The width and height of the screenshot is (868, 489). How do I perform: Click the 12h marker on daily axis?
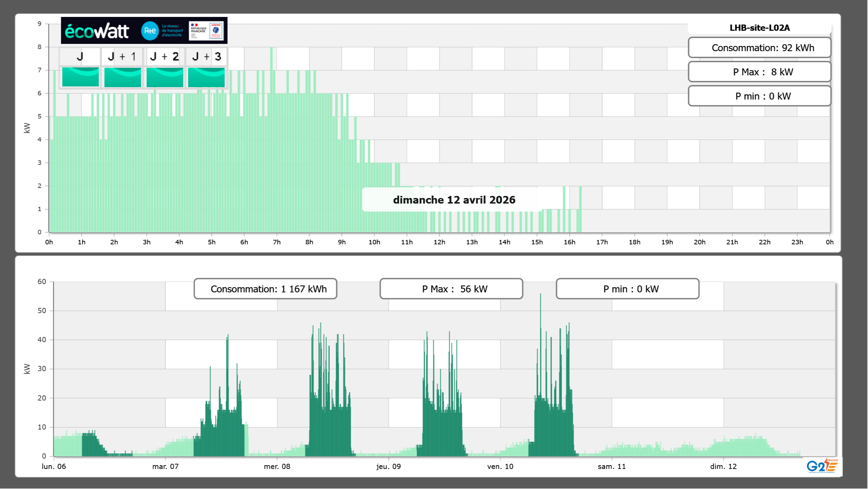coord(439,242)
